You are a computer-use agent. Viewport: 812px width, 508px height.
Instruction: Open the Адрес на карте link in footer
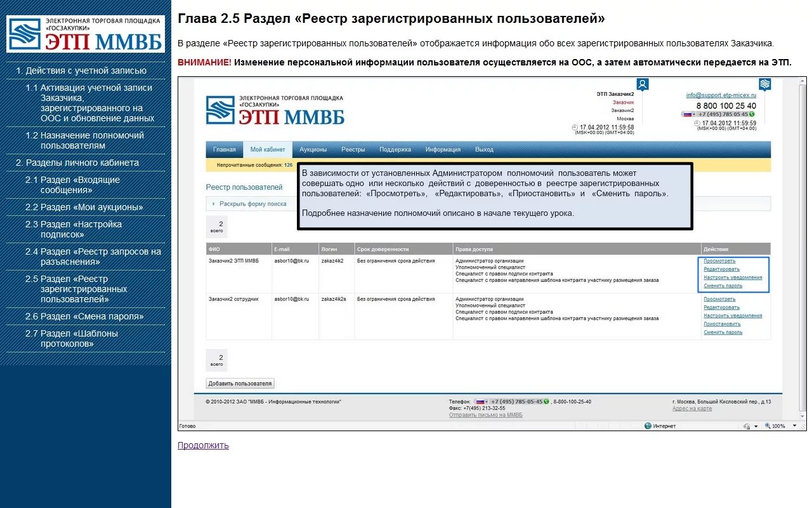tap(692, 408)
